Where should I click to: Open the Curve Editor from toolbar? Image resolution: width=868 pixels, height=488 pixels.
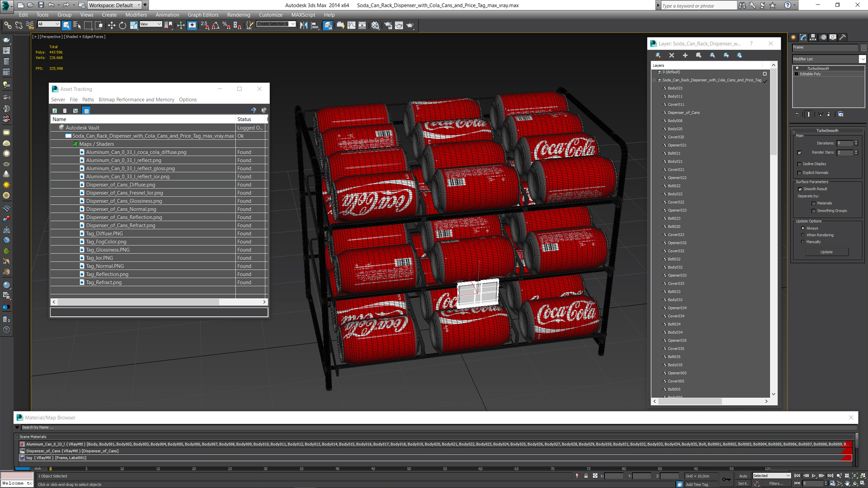pyautogui.click(x=351, y=25)
